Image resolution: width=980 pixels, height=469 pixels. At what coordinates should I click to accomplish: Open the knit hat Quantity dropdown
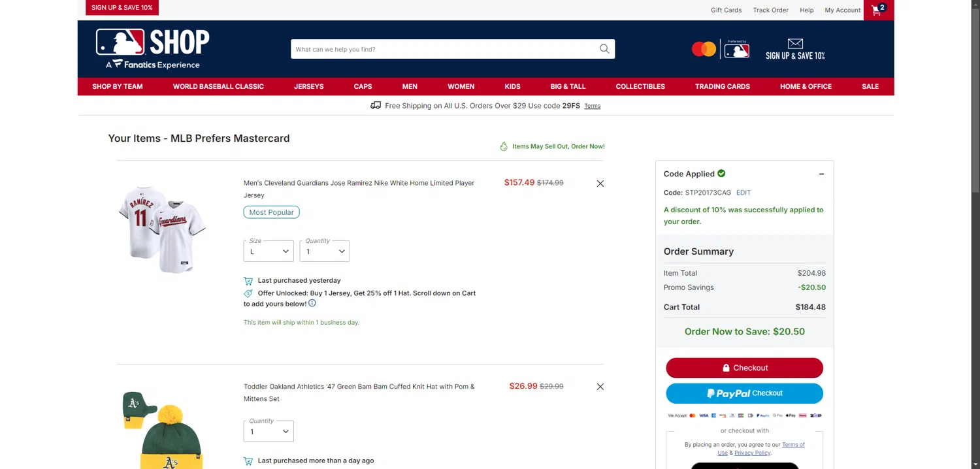point(269,431)
